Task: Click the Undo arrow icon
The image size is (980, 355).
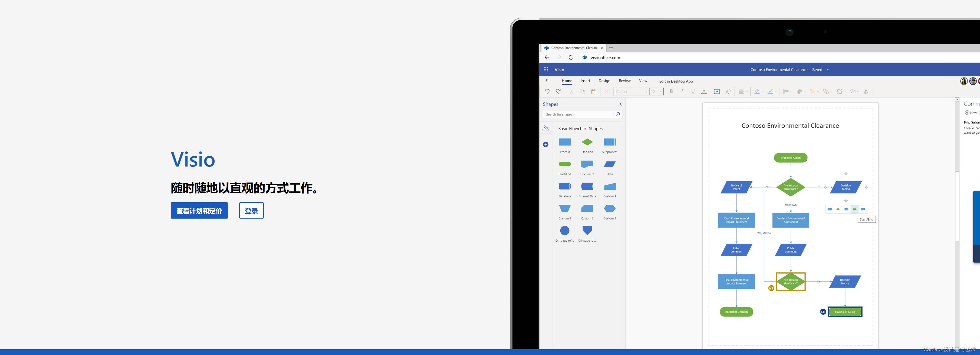Action: coord(547,91)
